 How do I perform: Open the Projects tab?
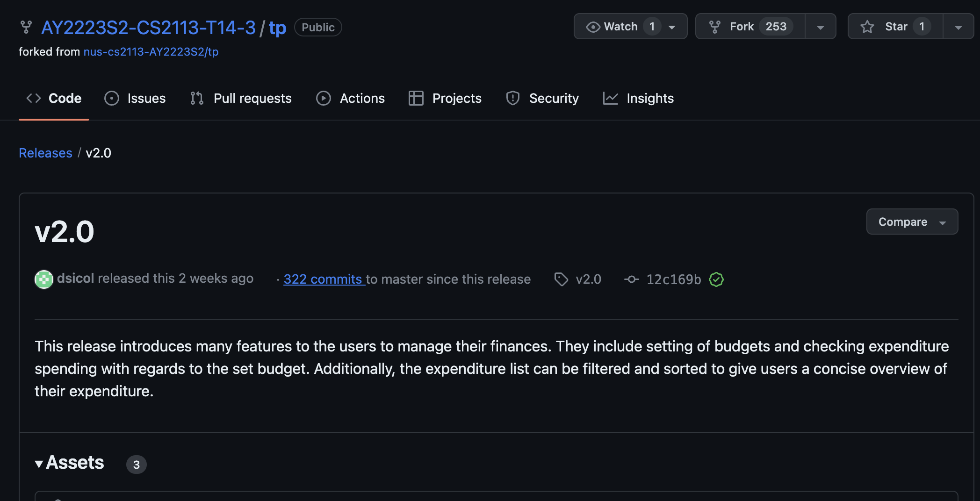coord(445,98)
